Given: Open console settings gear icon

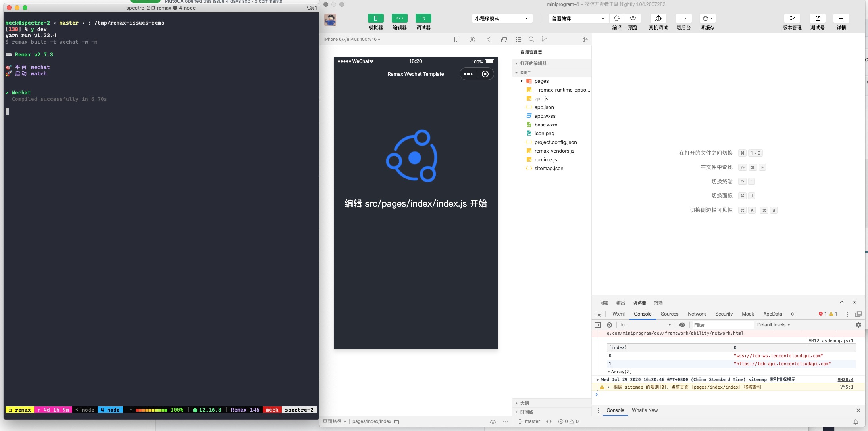Looking at the screenshot, I should click(x=858, y=325).
